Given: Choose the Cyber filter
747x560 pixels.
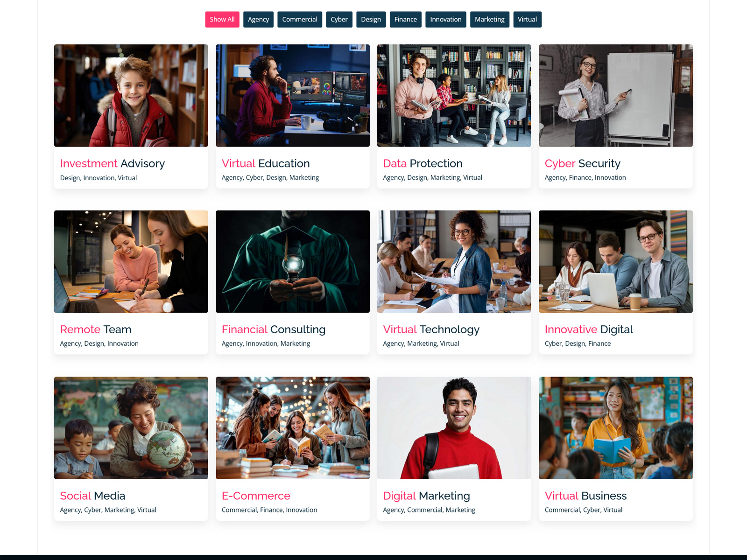Looking at the screenshot, I should pos(339,20).
